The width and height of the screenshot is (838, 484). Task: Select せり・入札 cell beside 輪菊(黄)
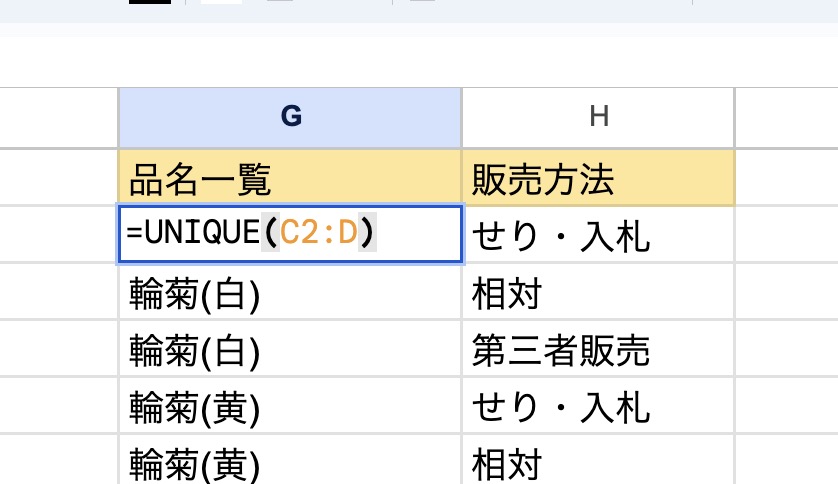(598, 407)
